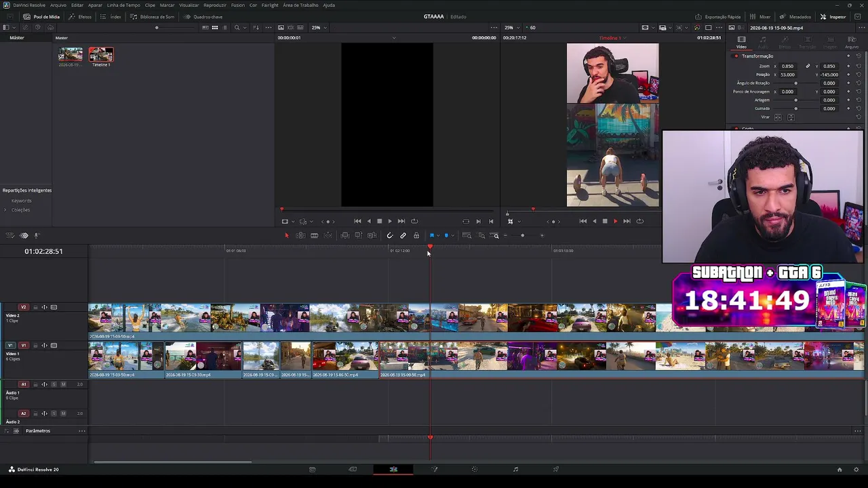Screen dimensions: 868x488
Task: Toggle timeline Snapping magnet
Action: [x=389, y=235]
